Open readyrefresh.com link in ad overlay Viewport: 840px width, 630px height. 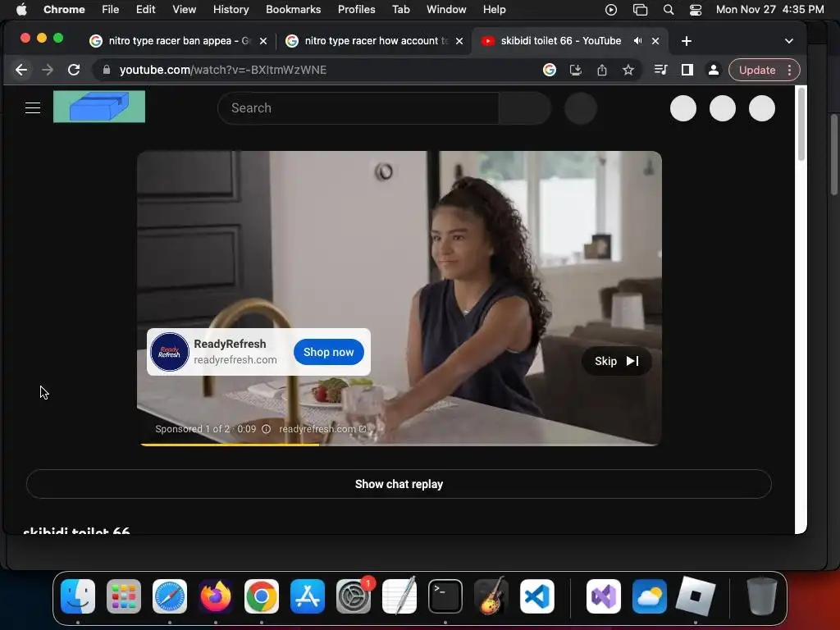coord(322,429)
